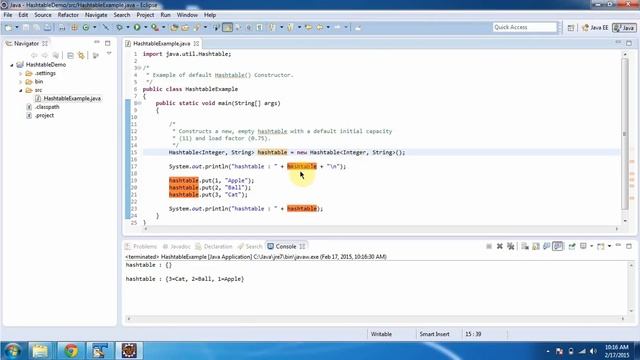Open the Window menu
Image resolution: width=640 pixels, height=360 pixels.
(187, 15)
